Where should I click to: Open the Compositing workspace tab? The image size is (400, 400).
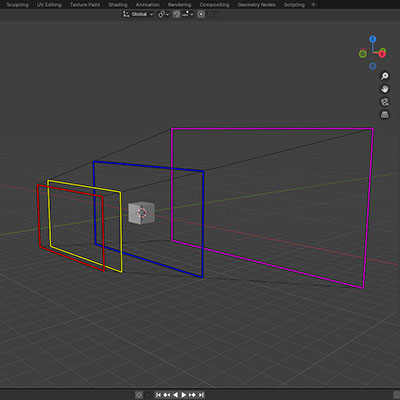[x=214, y=5]
